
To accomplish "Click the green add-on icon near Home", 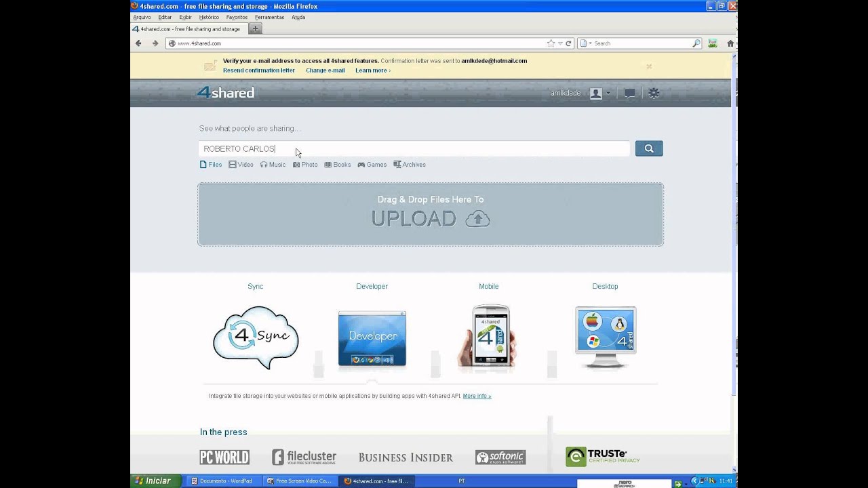I will 713,43.
